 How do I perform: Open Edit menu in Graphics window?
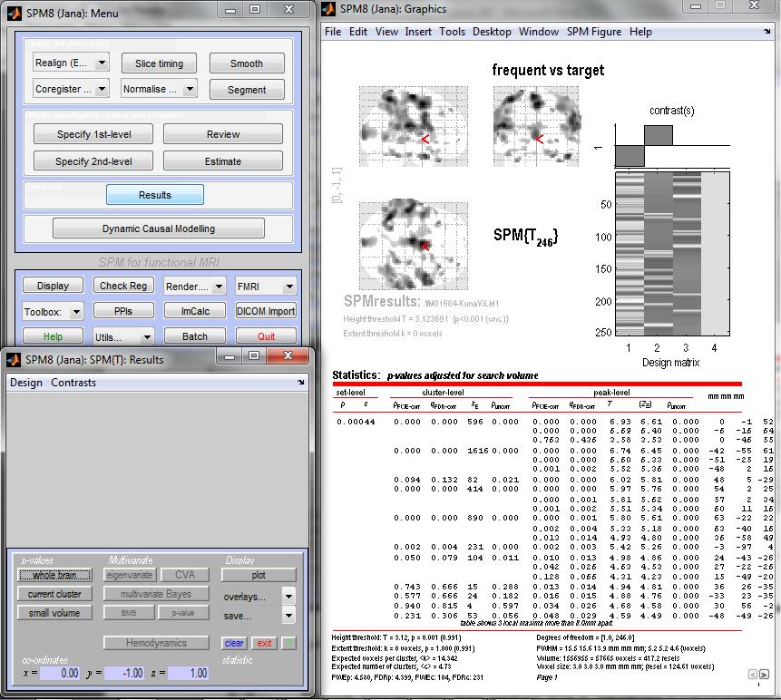click(x=358, y=32)
